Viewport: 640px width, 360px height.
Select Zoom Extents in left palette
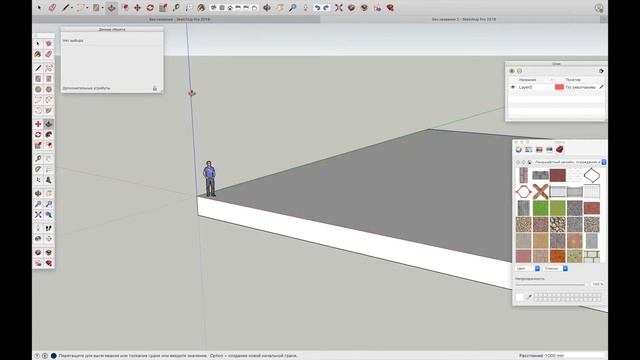38,214
